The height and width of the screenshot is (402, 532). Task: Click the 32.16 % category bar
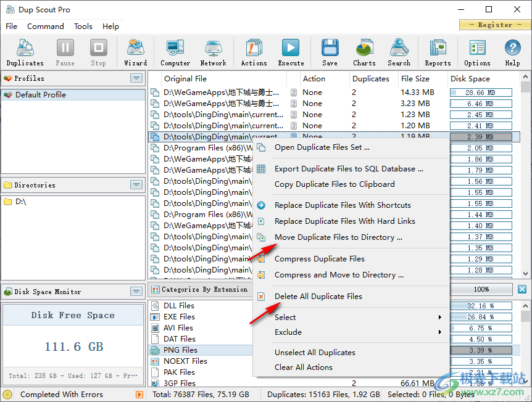click(x=481, y=306)
